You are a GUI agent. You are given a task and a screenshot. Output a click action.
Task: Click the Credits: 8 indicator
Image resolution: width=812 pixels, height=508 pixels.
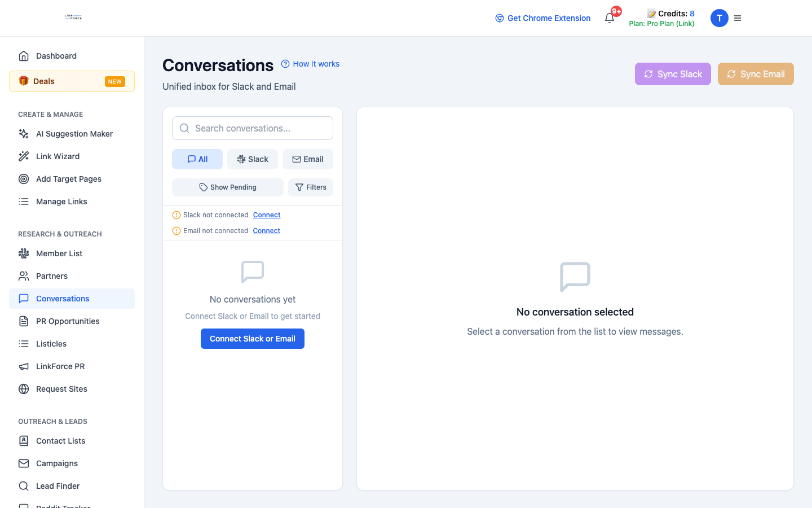(670, 14)
